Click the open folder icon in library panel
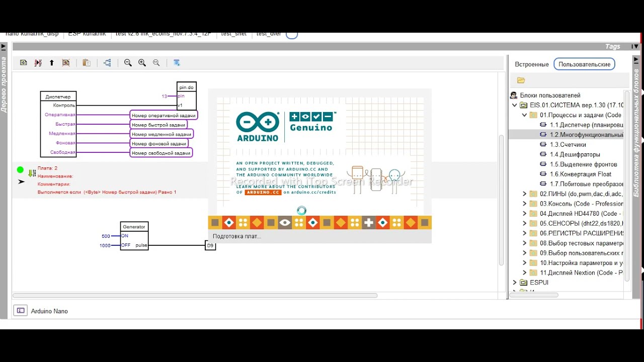This screenshot has width=644, height=362. (521, 80)
